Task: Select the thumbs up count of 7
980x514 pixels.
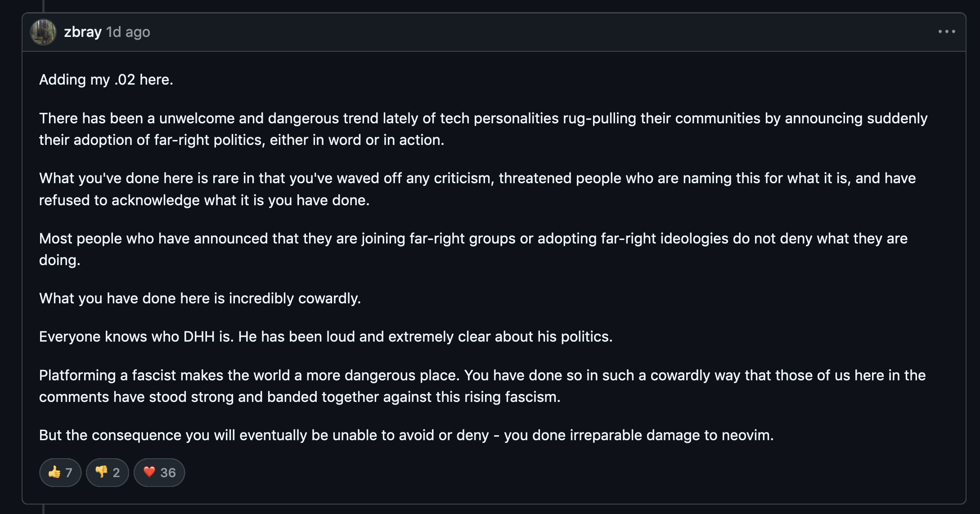Action: [x=69, y=473]
